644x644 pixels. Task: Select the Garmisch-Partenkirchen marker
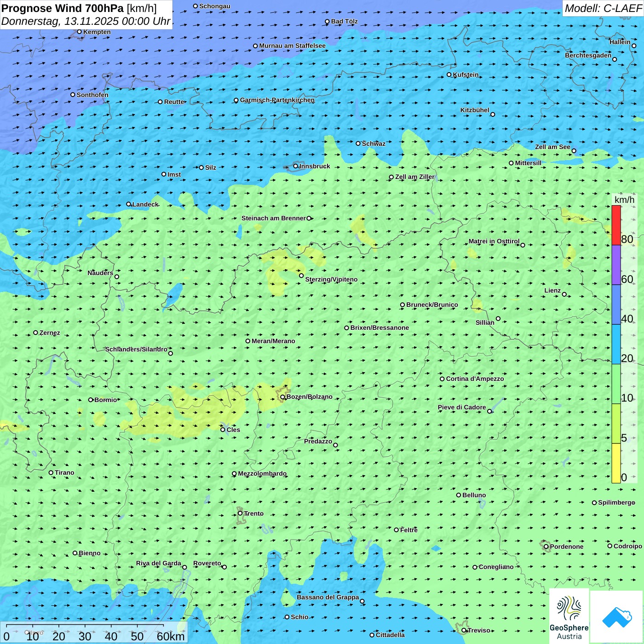coord(236,100)
